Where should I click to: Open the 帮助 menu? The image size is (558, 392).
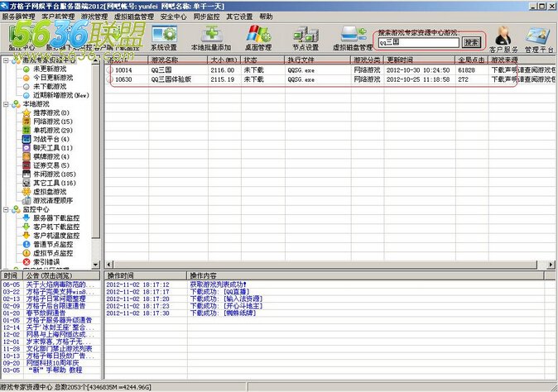(x=266, y=17)
